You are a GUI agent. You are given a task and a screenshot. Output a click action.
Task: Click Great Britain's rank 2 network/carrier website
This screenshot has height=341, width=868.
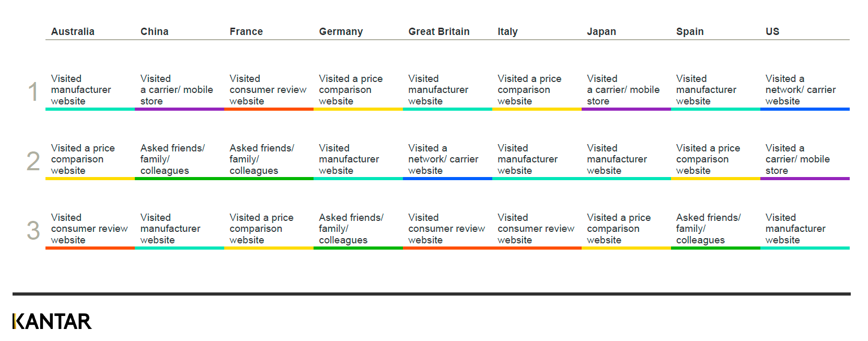click(443, 159)
